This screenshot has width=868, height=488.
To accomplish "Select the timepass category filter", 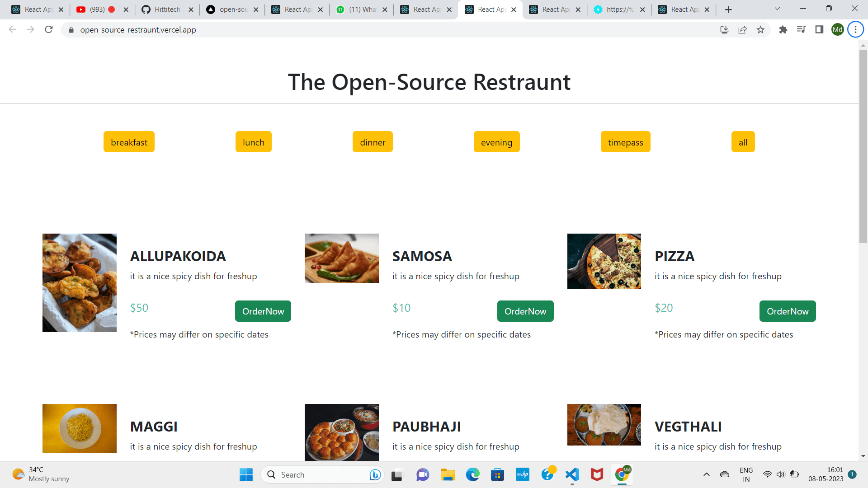I will tap(625, 142).
